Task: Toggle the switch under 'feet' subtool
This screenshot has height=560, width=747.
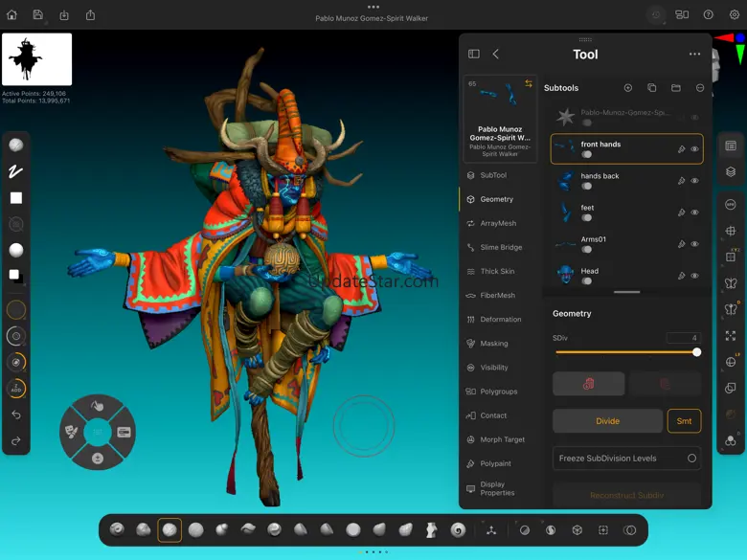Action: pos(586,217)
